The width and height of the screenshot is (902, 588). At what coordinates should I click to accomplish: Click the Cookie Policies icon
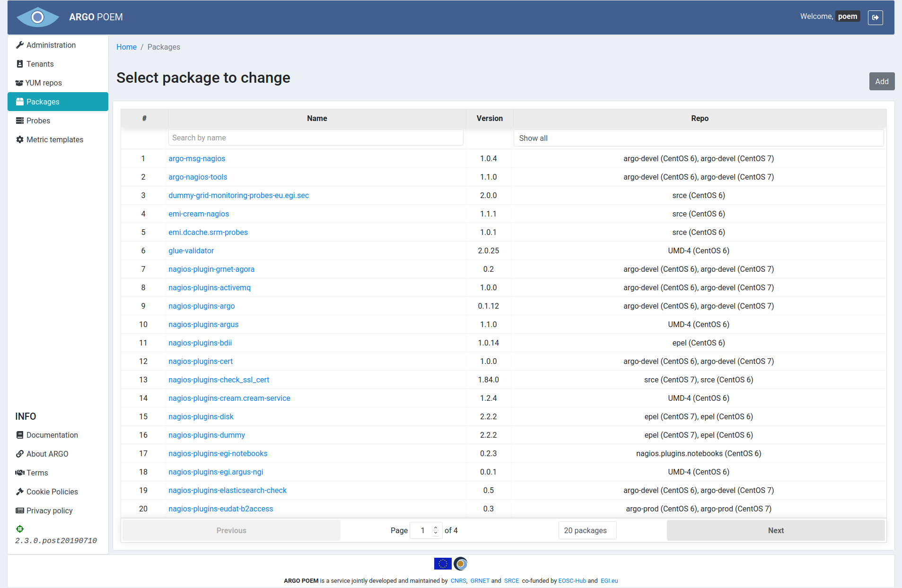pyautogui.click(x=20, y=492)
